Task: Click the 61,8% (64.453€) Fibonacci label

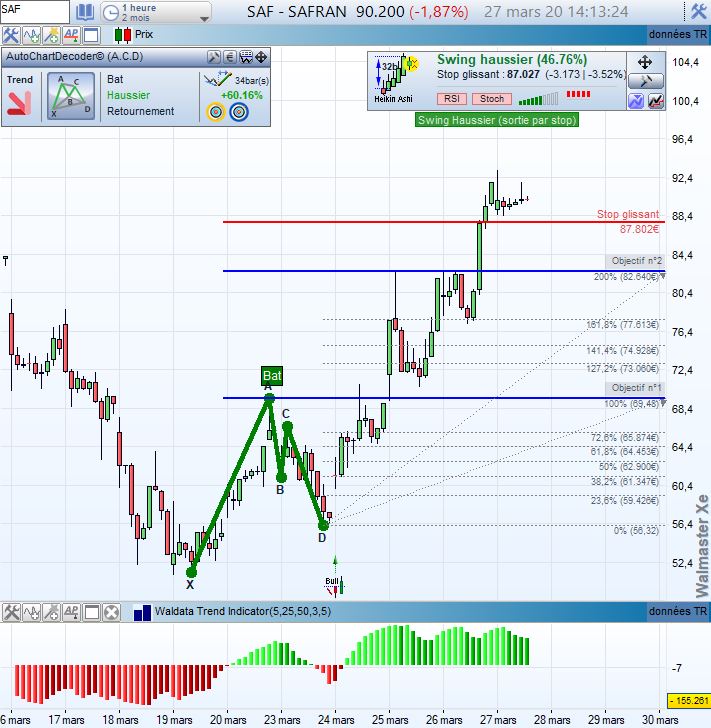Action: [625, 451]
